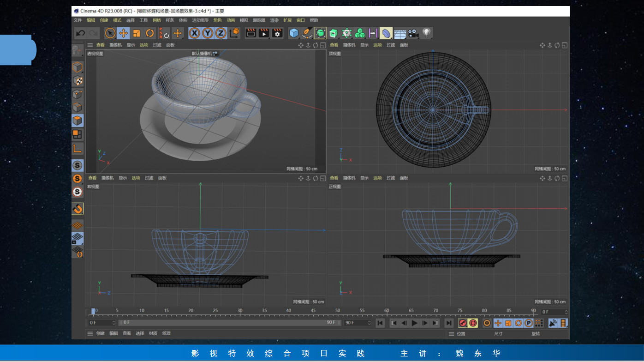
Task: Jump to the end of the animation
Action: 449,323
